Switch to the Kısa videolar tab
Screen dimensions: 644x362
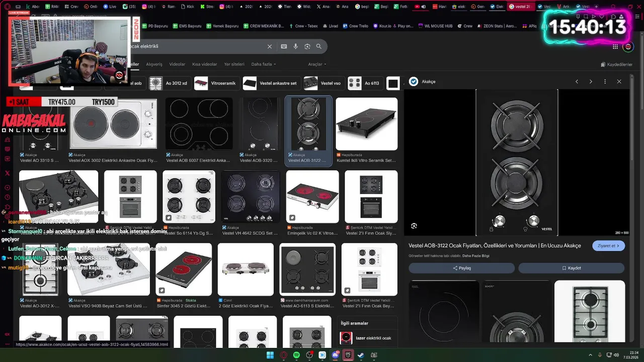(205, 64)
